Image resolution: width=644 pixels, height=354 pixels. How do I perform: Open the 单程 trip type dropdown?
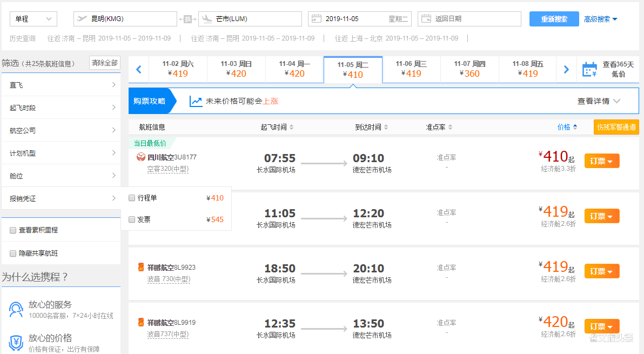coord(33,19)
